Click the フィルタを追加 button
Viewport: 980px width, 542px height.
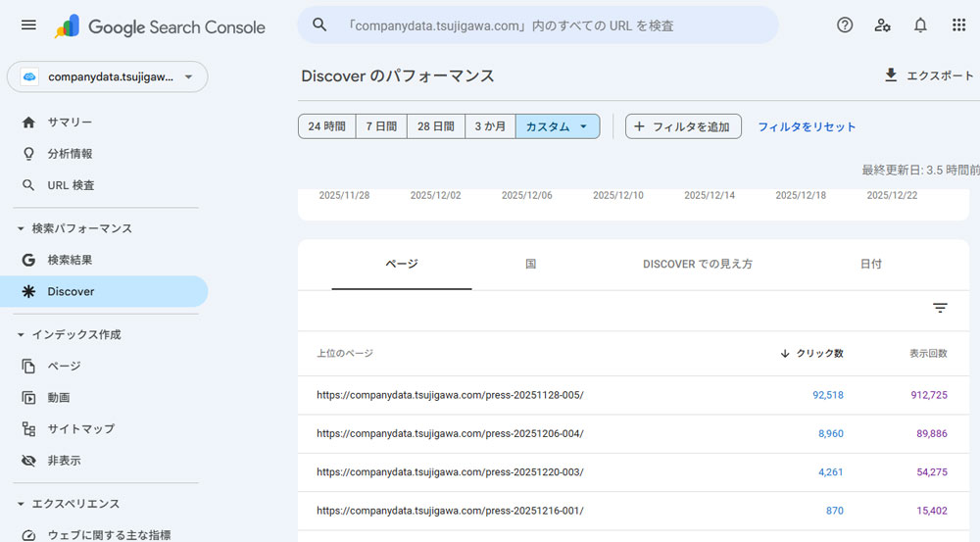click(683, 126)
